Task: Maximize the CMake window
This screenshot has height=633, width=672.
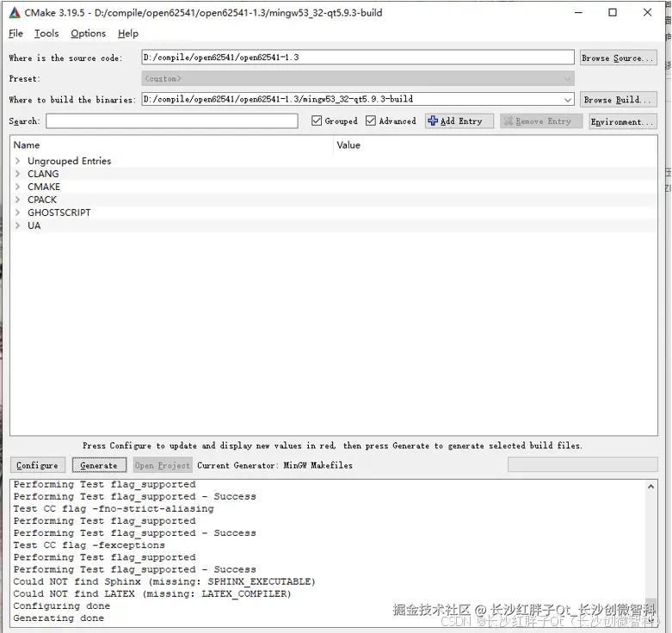Action: pyautogui.click(x=613, y=12)
